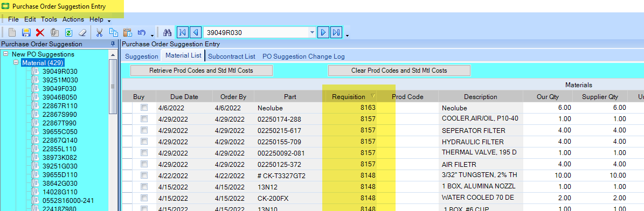Click Retrieve Prod Codes and Std Mtl Costs
644x211 pixels.
click(x=201, y=71)
